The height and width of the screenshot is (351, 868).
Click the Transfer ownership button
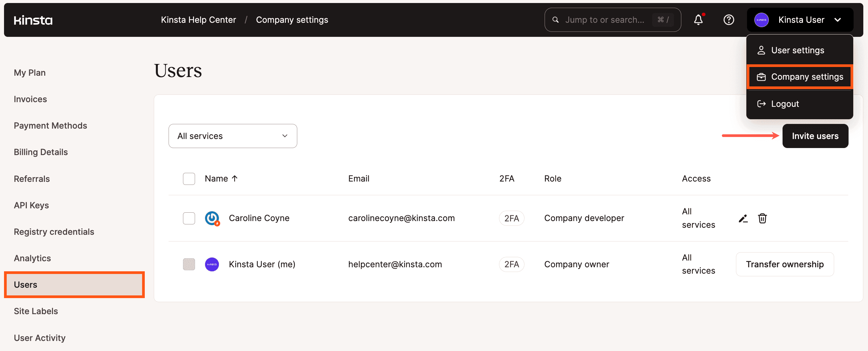click(785, 265)
